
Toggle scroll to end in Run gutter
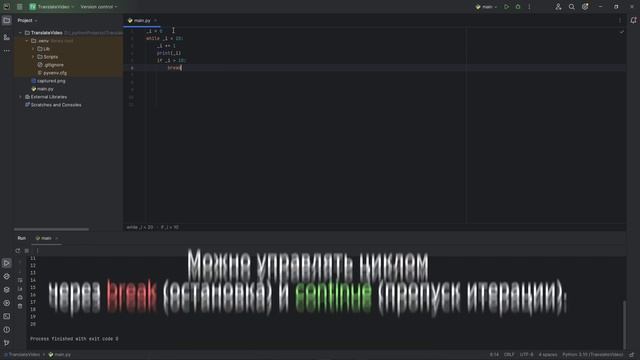point(20,289)
